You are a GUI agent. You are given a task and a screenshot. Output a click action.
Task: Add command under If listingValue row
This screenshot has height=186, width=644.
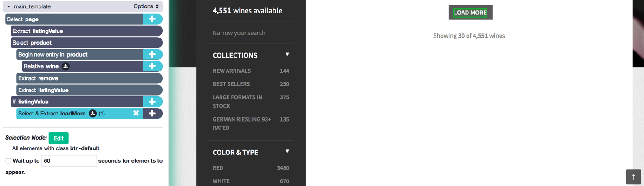click(152, 102)
